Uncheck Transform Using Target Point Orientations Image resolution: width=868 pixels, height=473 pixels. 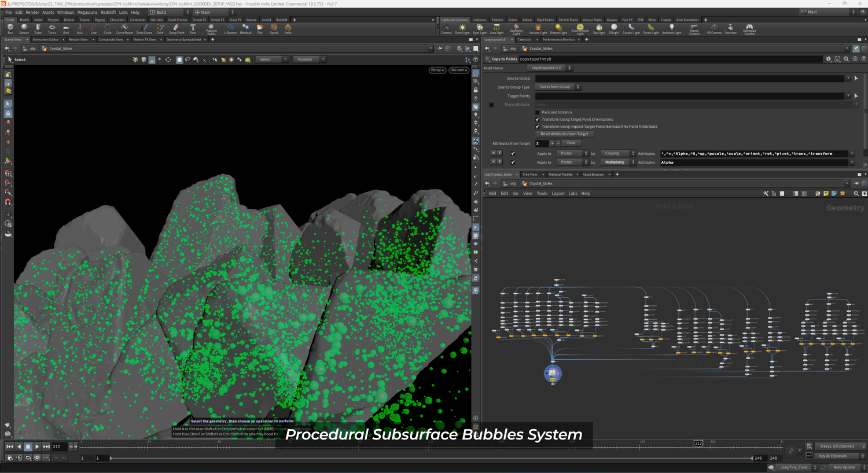point(538,120)
